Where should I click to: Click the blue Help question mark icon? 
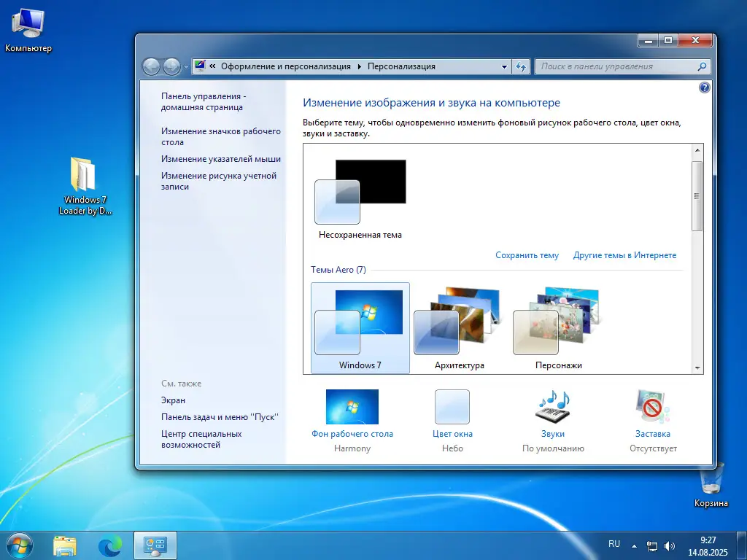pyautogui.click(x=704, y=87)
